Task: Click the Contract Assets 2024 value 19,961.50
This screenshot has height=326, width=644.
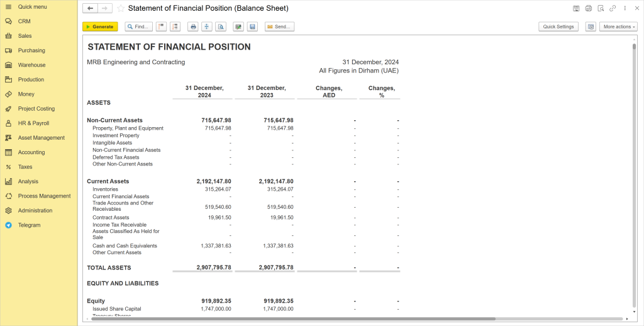Action: [219, 218]
